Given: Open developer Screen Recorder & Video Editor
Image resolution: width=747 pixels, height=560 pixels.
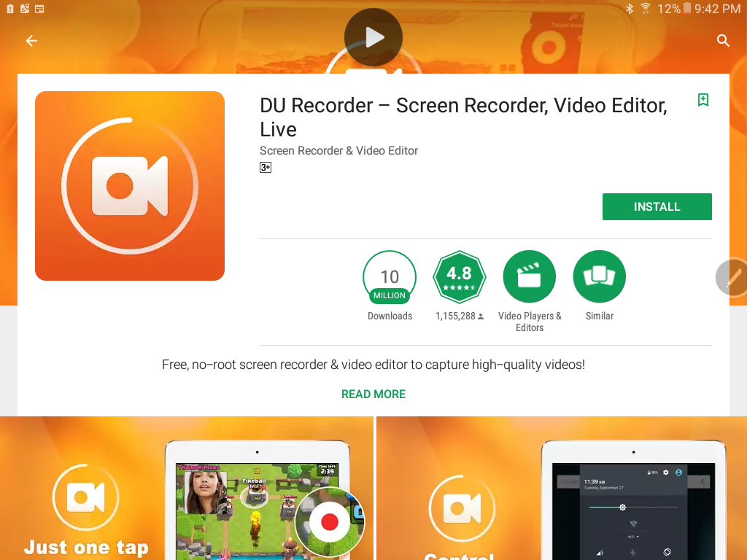Looking at the screenshot, I should coord(338,150).
